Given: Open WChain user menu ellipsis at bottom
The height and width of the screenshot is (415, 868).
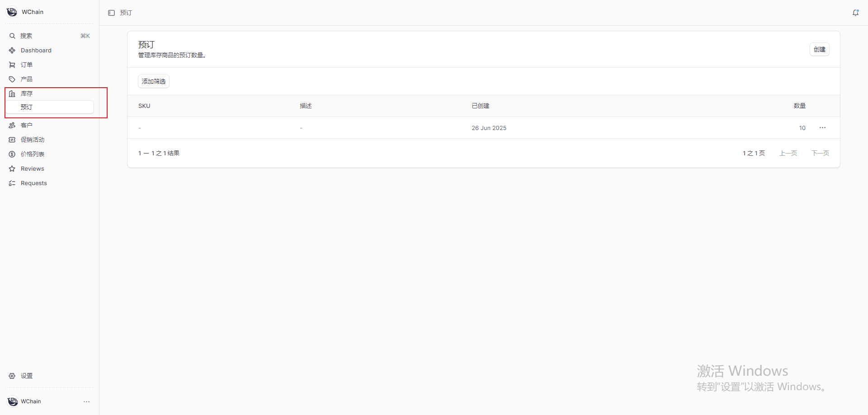Looking at the screenshot, I should coord(86,401).
